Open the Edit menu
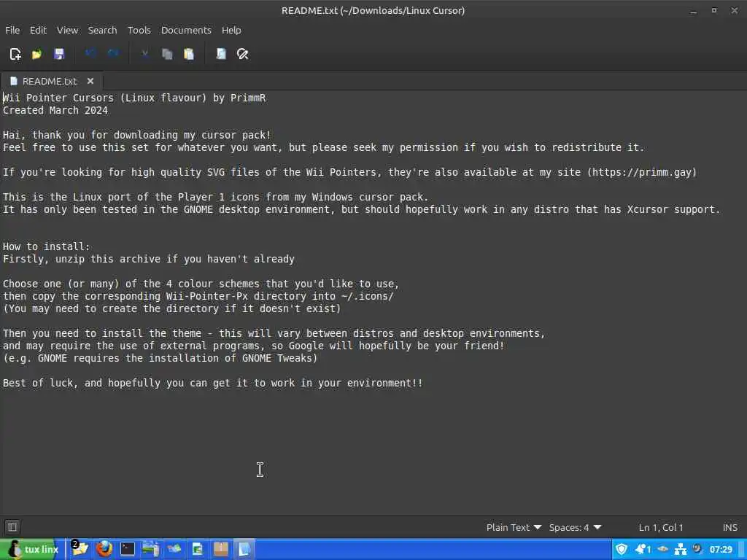The width and height of the screenshot is (747, 560). click(x=38, y=30)
